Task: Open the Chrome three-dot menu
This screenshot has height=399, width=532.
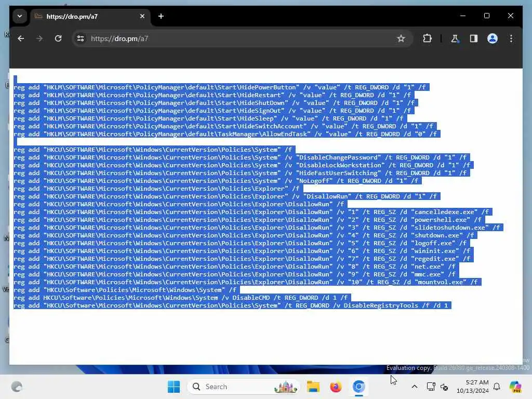Action: click(511, 38)
